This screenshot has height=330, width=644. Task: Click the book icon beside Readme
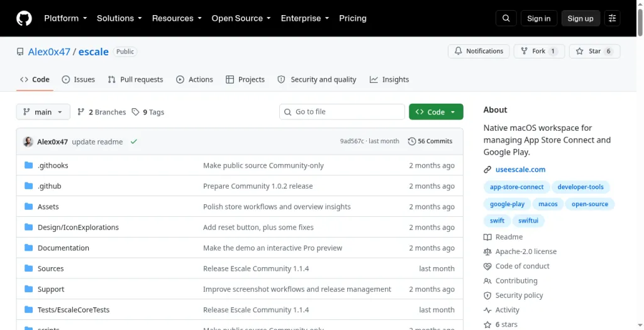tap(487, 237)
